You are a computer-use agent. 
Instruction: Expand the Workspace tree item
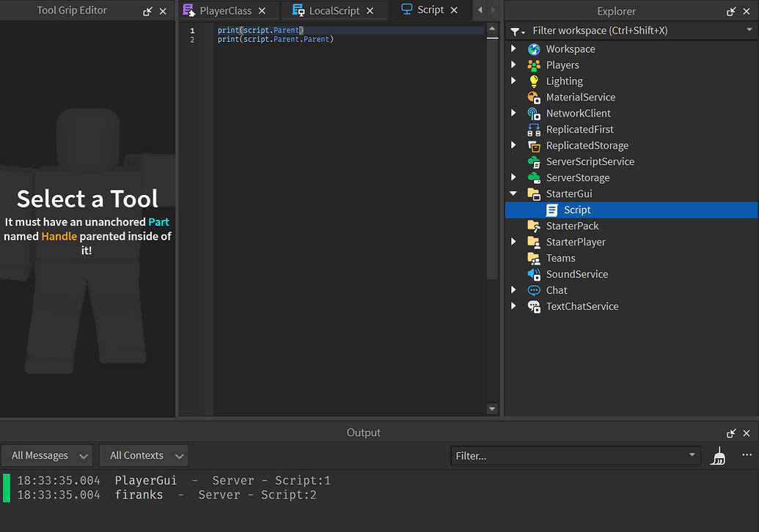click(514, 48)
